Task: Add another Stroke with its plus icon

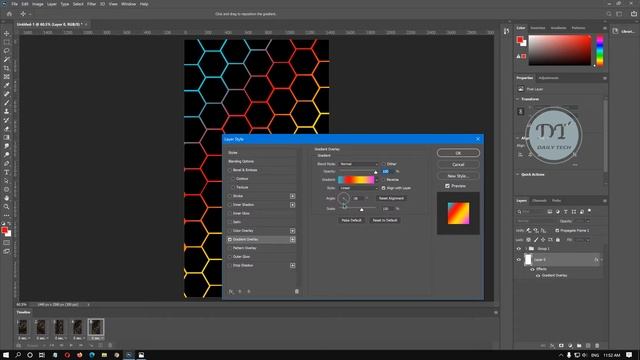Action: coord(293,196)
